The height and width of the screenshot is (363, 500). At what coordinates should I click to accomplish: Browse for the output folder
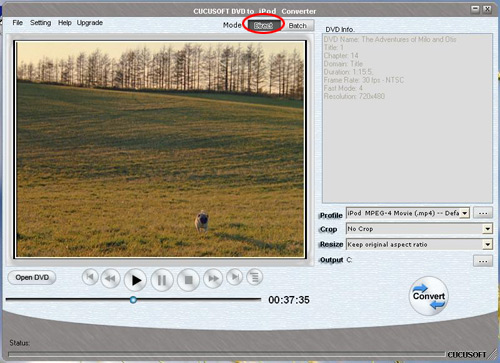[483, 261]
